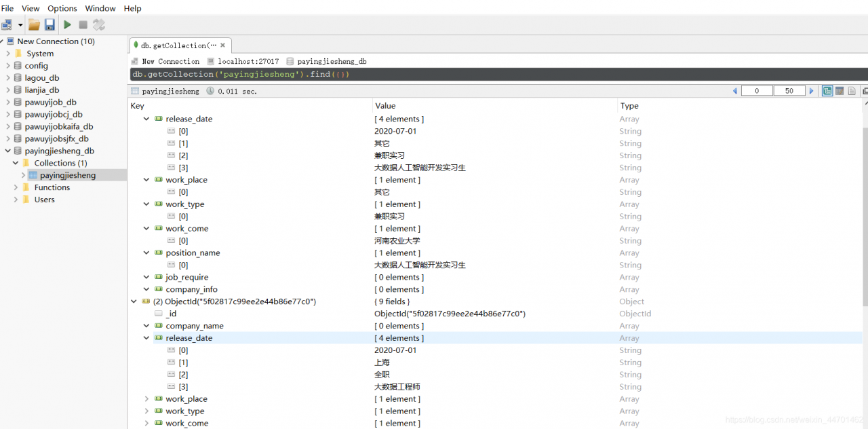The width and height of the screenshot is (868, 429).
Task: Select pawuyijobcj_db in the tree
Action: click(x=54, y=115)
